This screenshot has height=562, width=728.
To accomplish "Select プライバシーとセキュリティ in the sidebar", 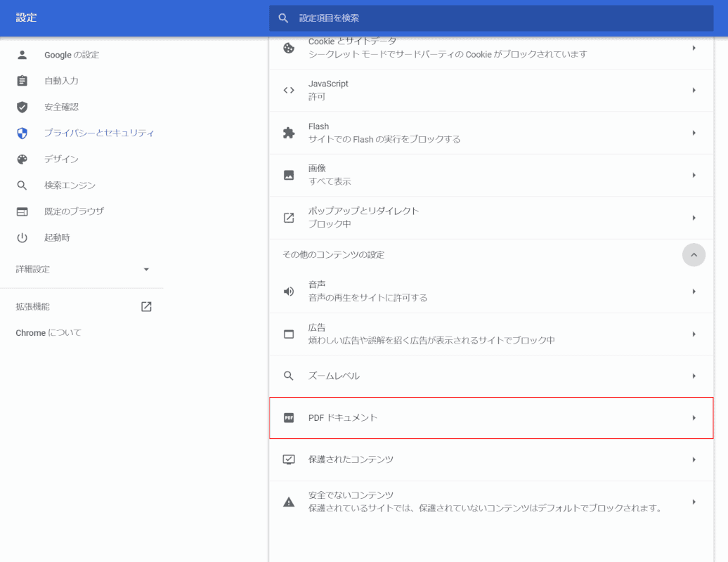I will coord(99,133).
